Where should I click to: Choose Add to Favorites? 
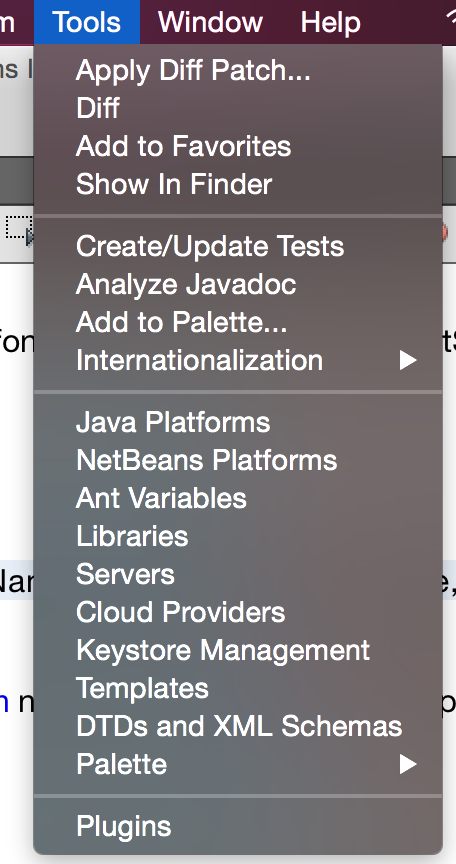pyautogui.click(x=238, y=146)
